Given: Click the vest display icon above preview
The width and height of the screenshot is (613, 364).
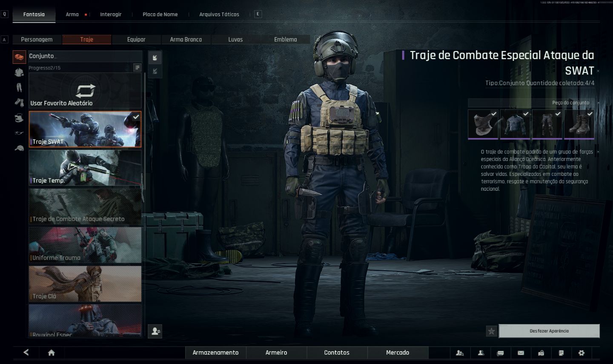Looking at the screenshot, I should (x=155, y=58).
